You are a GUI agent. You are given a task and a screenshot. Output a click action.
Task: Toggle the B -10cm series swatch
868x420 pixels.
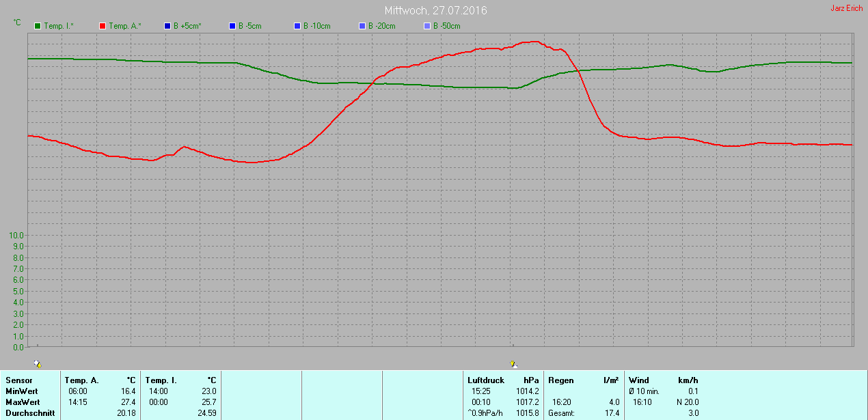tap(297, 26)
